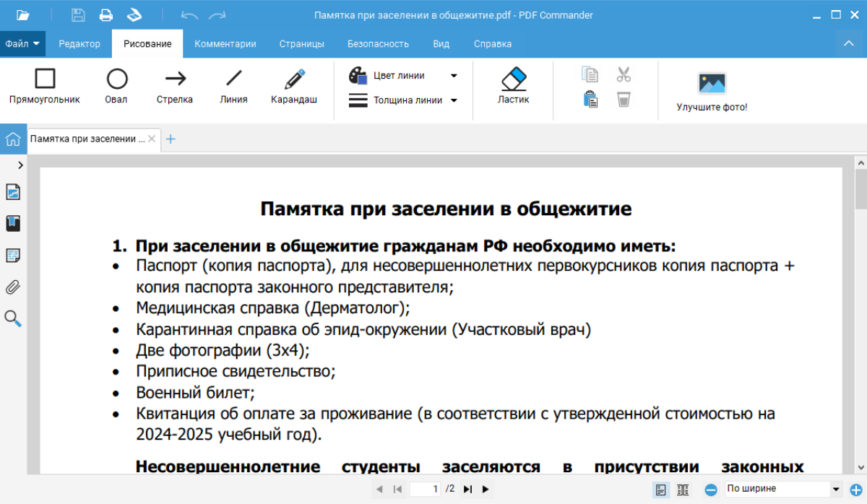Zoom in with plus button
This screenshot has height=504, width=867.
tap(857, 490)
